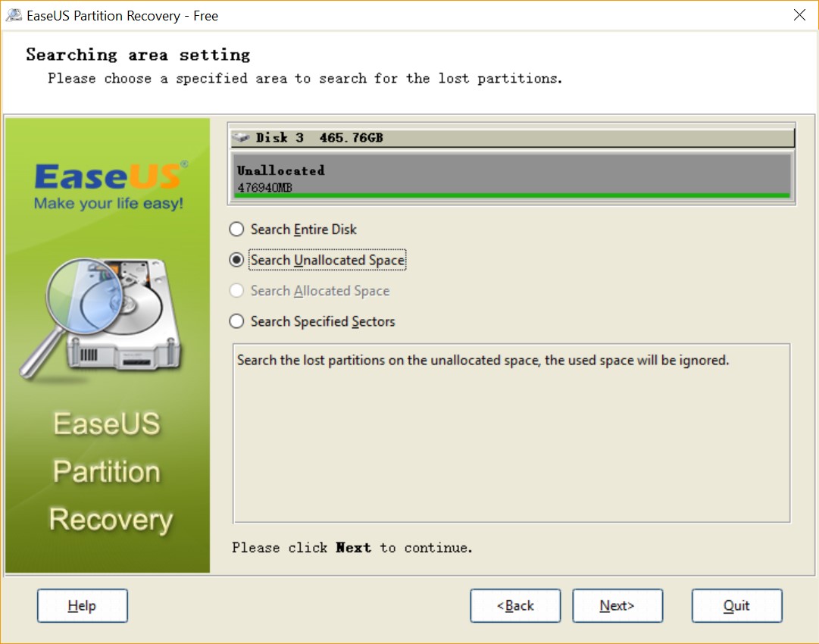
Task: Click inside the search description text box
Action: pyautogui.click(x=511, y=439)
